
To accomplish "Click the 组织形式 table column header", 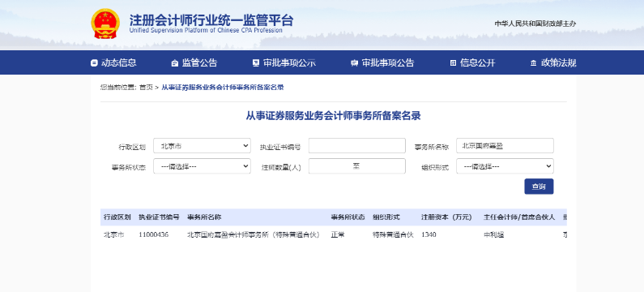I will [386, 217].
